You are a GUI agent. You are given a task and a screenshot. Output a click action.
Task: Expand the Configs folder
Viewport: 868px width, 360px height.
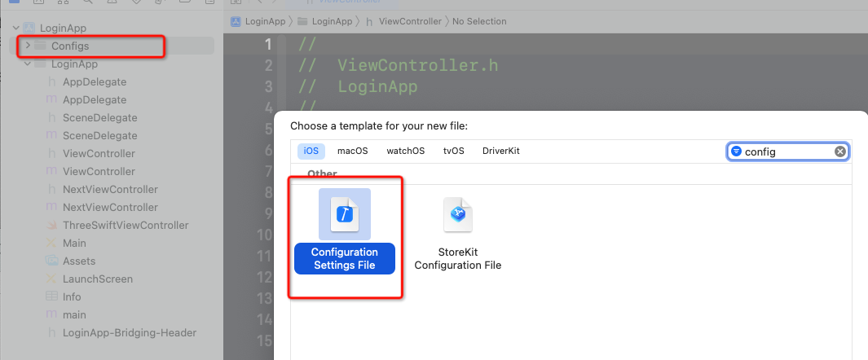(28, 46)
